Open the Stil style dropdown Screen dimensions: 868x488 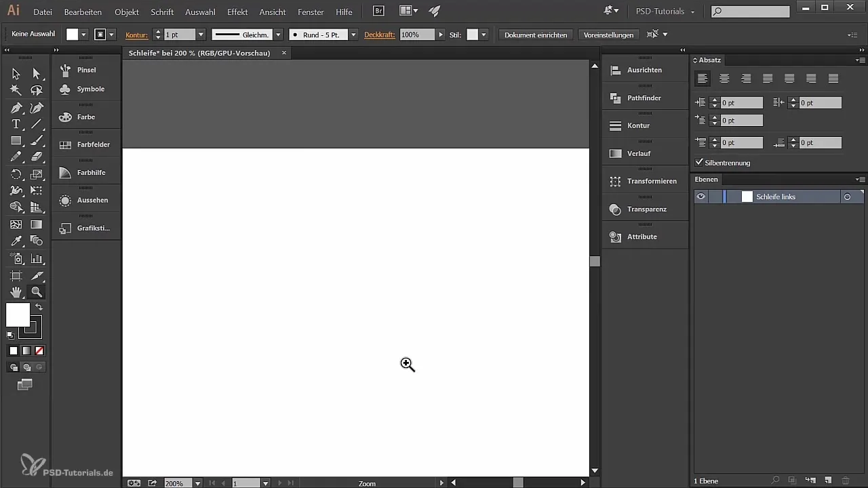484,35
